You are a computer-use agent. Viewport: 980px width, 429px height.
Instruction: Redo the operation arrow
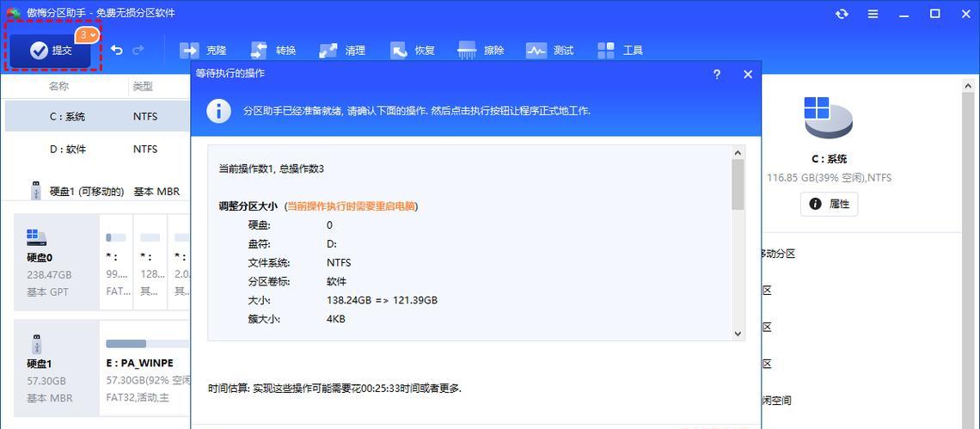pos(138,50)
